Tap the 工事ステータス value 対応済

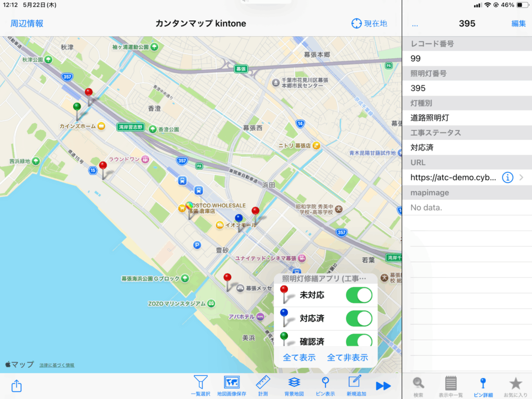(x=422, y=148)
